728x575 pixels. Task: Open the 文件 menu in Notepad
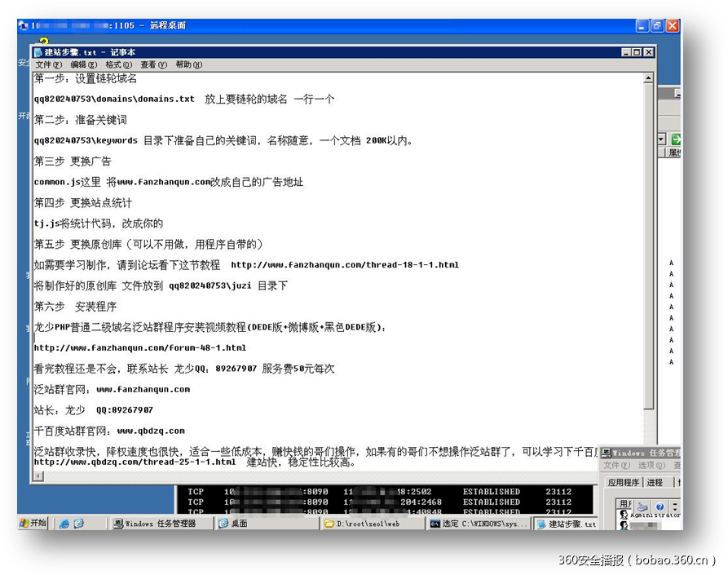(45, 64)
